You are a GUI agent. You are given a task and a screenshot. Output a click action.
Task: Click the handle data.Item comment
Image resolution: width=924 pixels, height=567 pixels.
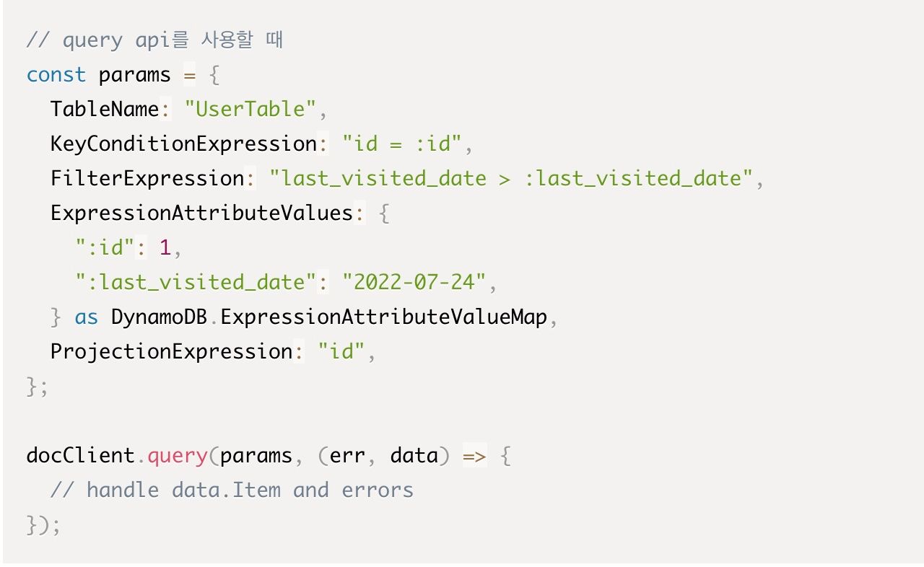click(x=232, y=491)
